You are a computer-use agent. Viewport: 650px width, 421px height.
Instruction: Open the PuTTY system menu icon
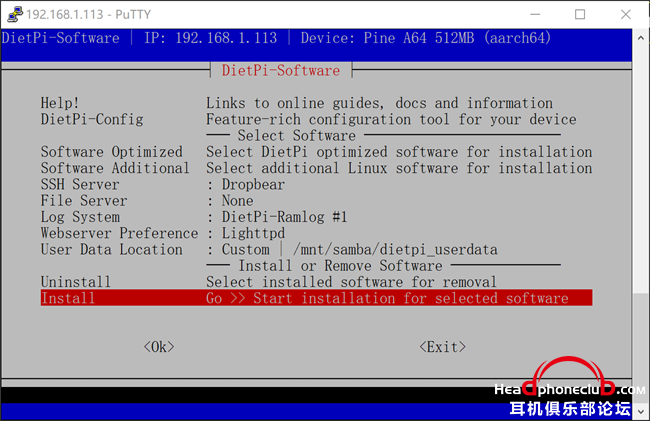[x=15, y=14]
